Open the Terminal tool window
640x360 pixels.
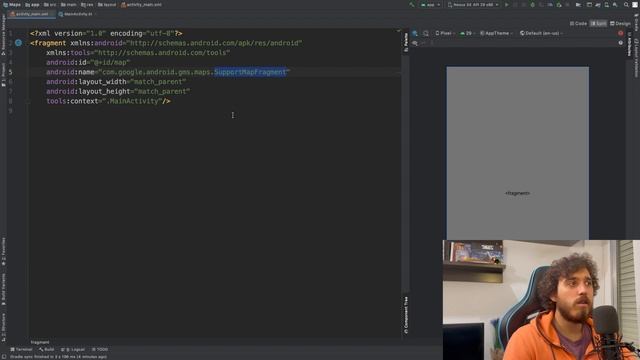[x=21, y=349]
